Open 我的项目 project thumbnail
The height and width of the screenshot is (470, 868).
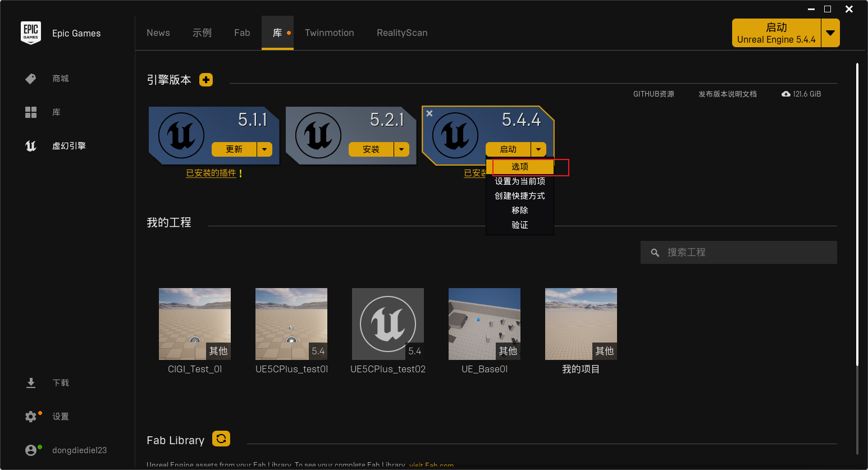[x=581, y=324]
